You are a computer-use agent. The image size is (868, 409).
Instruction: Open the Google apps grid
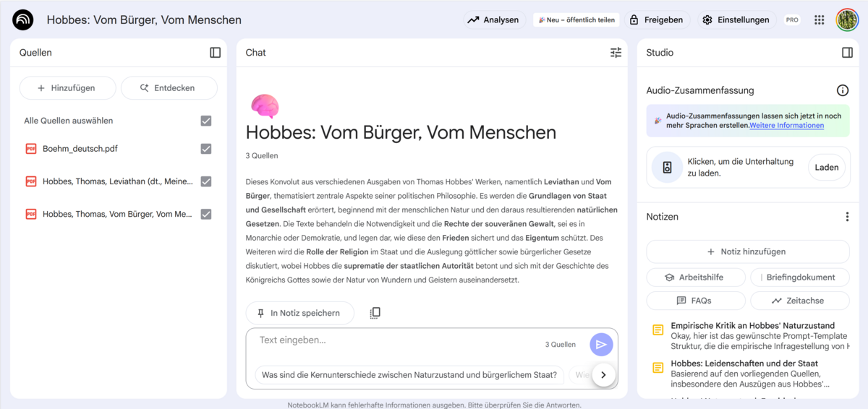[x=819, y=20]
